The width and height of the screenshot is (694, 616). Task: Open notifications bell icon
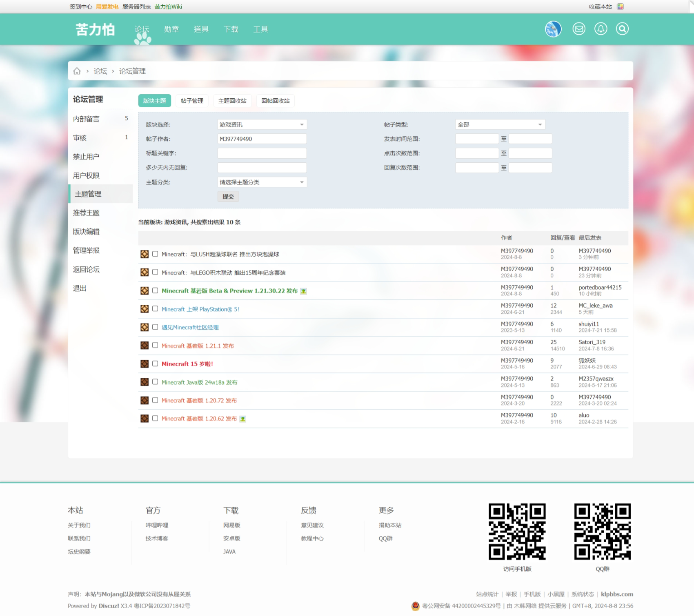pyautogui.click(x=601, y=29)
